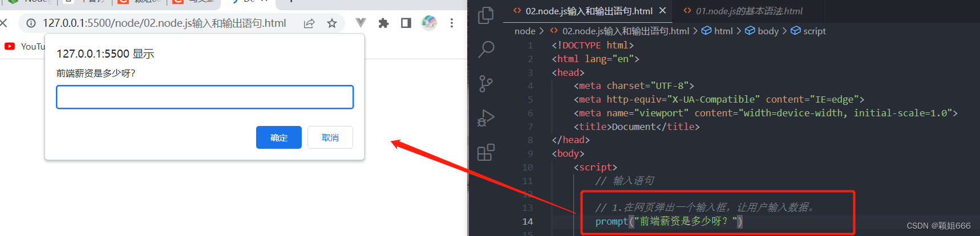
Task: Click the script breadcrumb segment
Action: click(808, 31)
